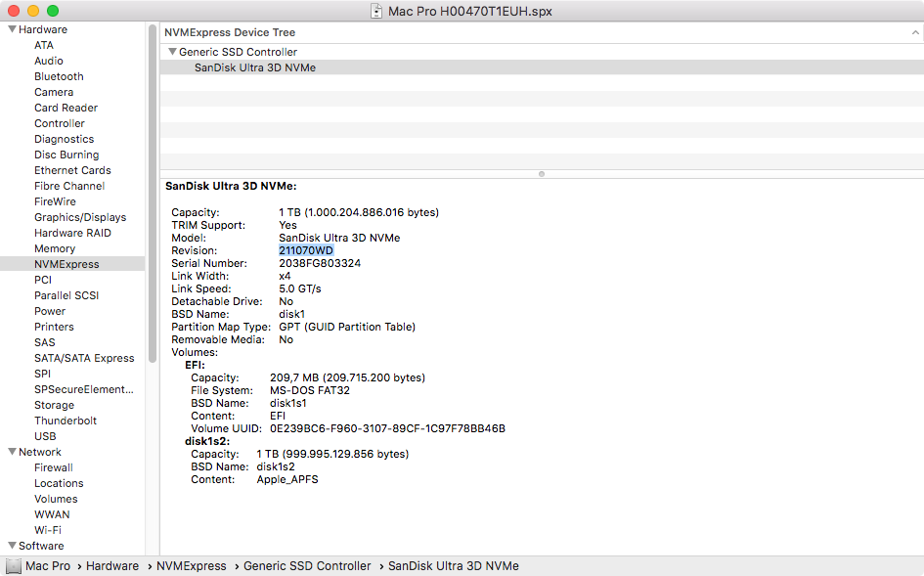The image size is (924, 576).
Task: Select ATA in the sidebar
Action: (x=44, y=45)
